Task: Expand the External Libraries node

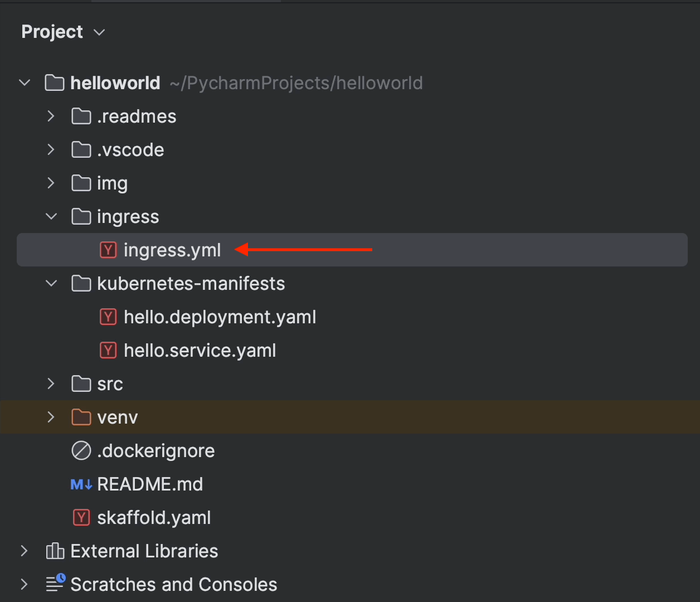Action: pos(25,551)
